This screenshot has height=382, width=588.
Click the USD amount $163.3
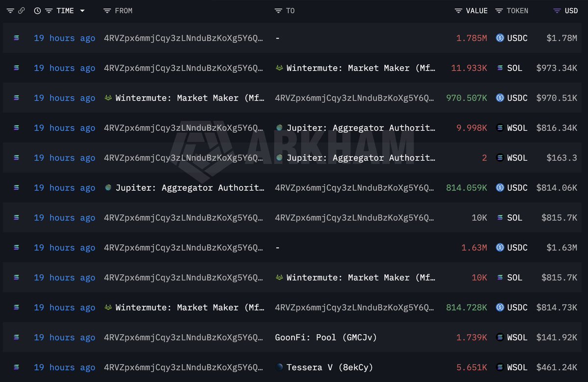(562, 157)
